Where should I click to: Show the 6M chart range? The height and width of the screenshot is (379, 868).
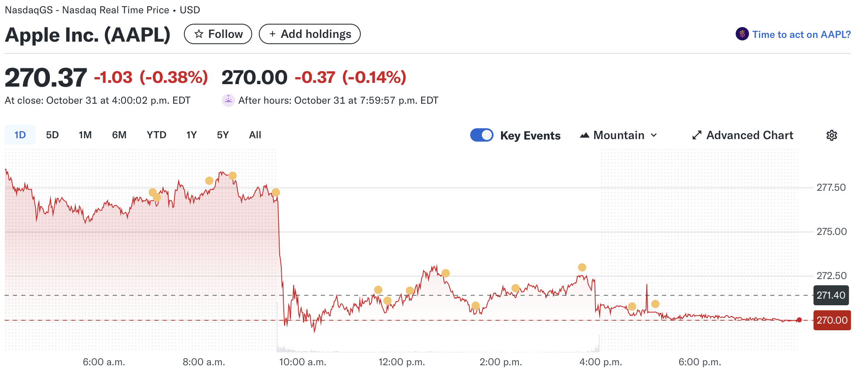tap(119, 135)
